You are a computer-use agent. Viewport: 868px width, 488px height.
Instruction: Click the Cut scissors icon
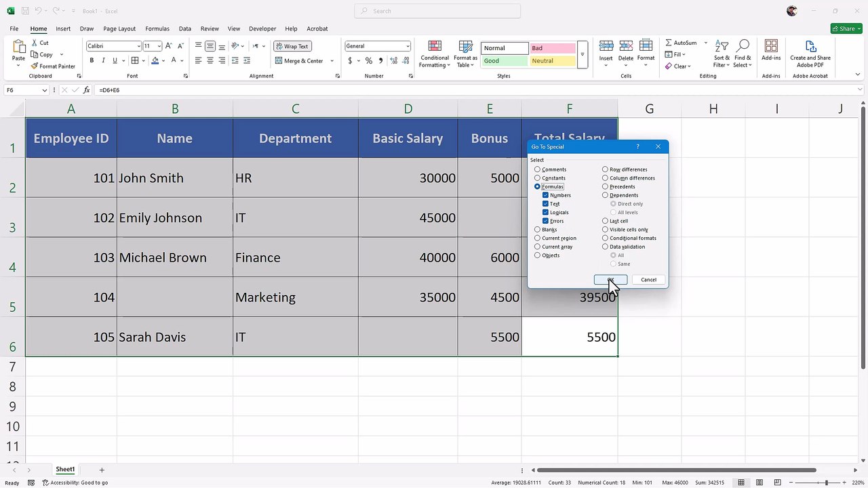35,43
